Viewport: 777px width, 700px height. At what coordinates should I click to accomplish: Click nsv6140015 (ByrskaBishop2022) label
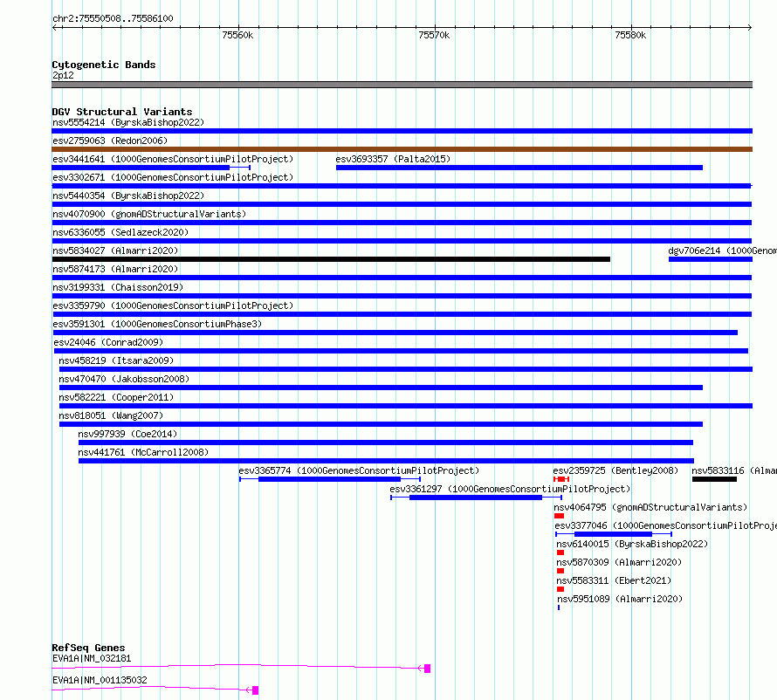click(x=632, y=544)
